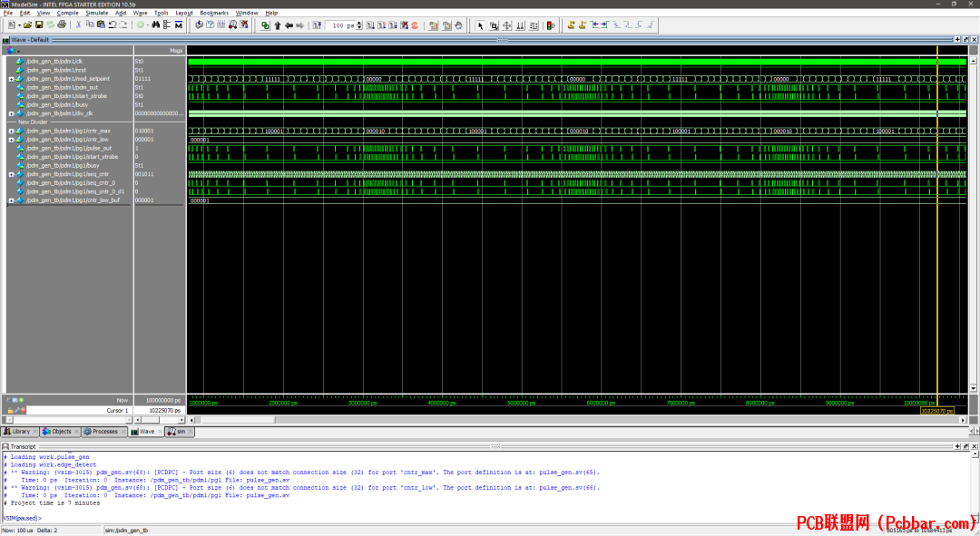Click the Copy toolbar icon
This screenshot has height=536, width=980.
(89, 25)
